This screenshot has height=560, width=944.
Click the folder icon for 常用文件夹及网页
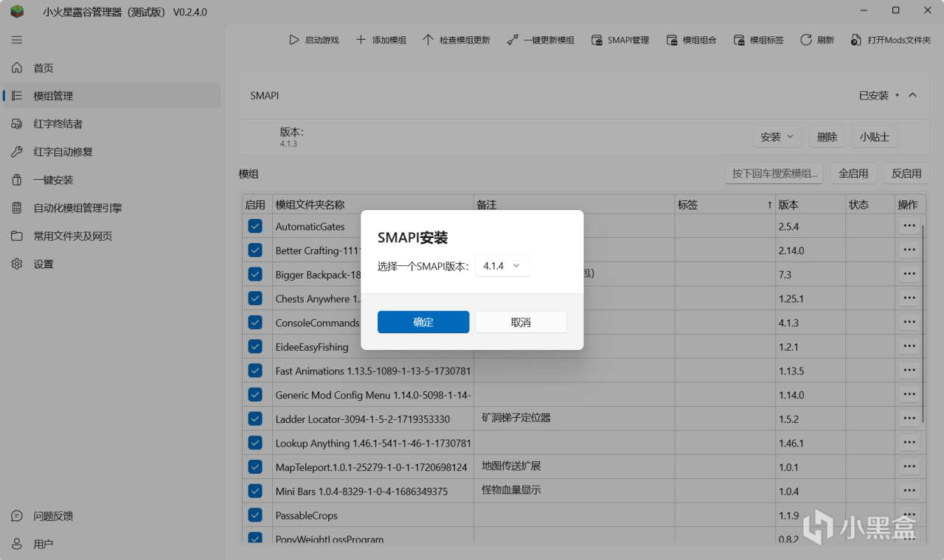coord(17,236)
